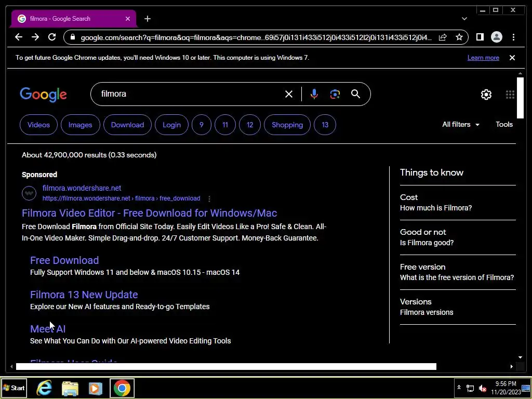Open the Free Download sitelink
This screenshot has width=532, height=399.
[64, 260]
